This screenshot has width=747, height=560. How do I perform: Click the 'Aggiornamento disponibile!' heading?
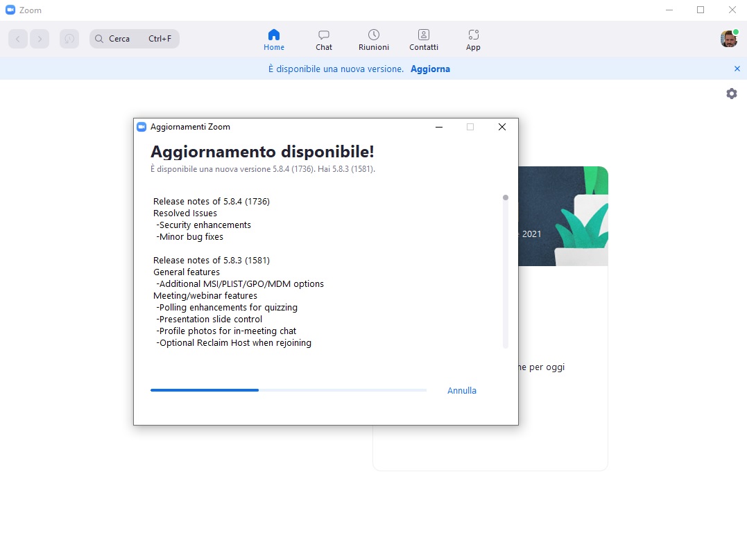pos(262,152)
